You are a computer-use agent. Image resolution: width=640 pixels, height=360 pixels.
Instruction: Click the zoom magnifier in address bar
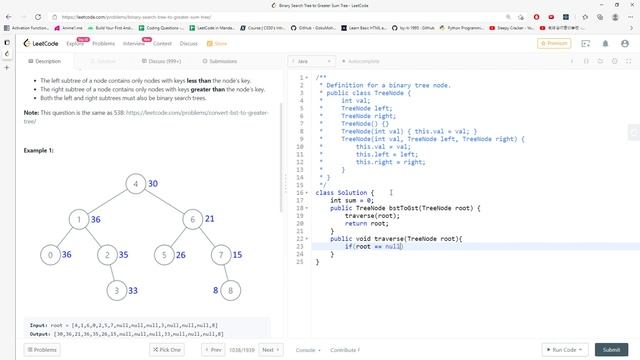click(x=508, y=17)
